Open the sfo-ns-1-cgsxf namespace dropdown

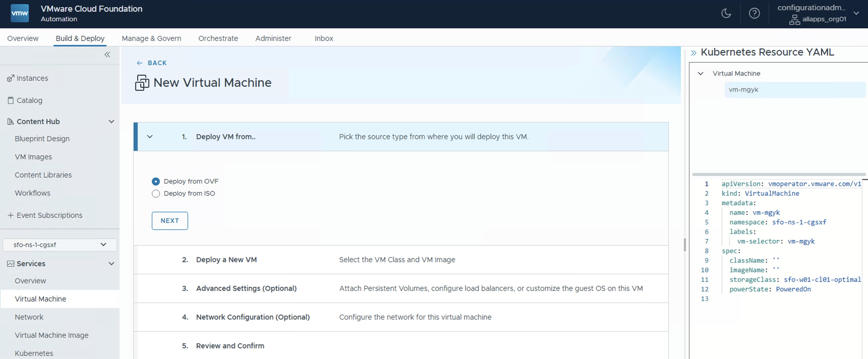(60, 245)
